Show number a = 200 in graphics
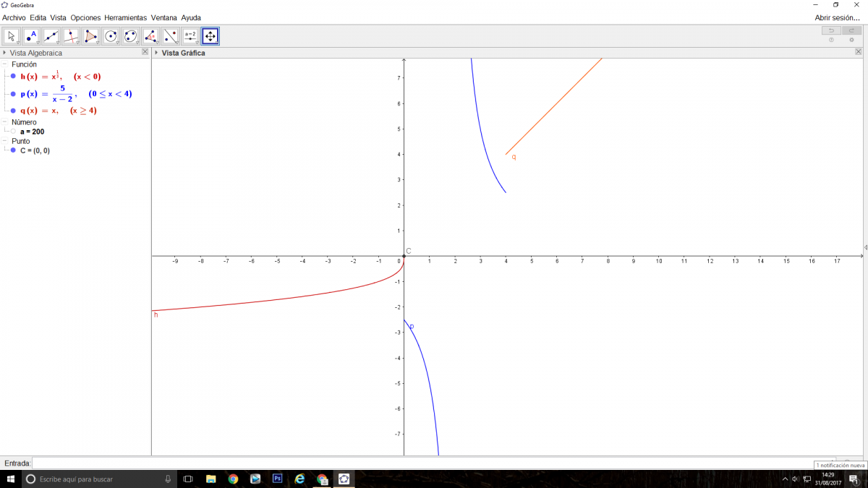 point(13,132)
